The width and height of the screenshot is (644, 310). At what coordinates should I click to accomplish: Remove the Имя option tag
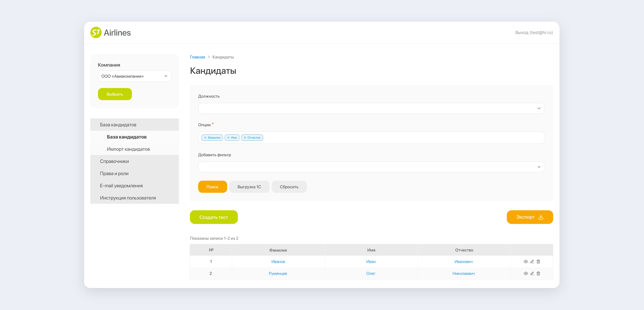228,137
